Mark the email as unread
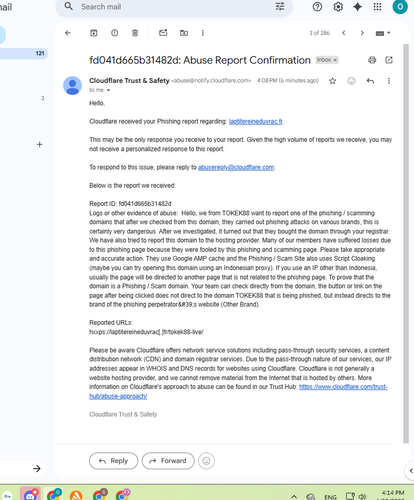Viewport: 414px width, 500px height. 163,32
